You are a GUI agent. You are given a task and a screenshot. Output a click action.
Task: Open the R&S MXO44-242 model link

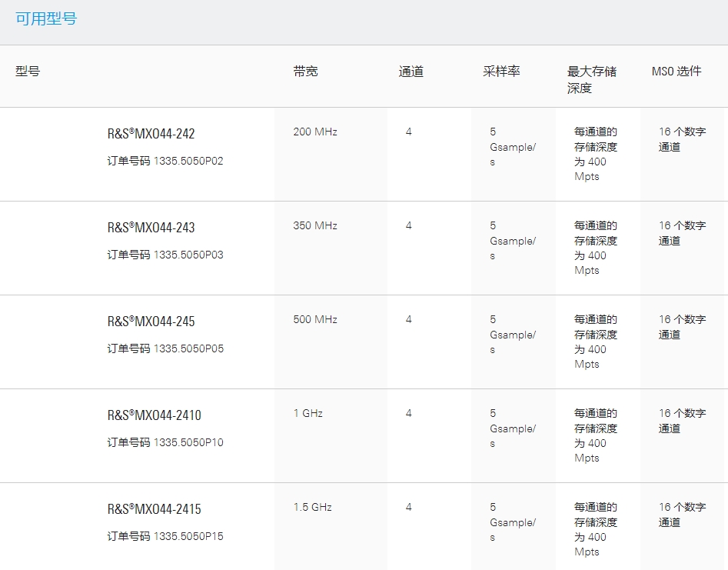(151, 134)
